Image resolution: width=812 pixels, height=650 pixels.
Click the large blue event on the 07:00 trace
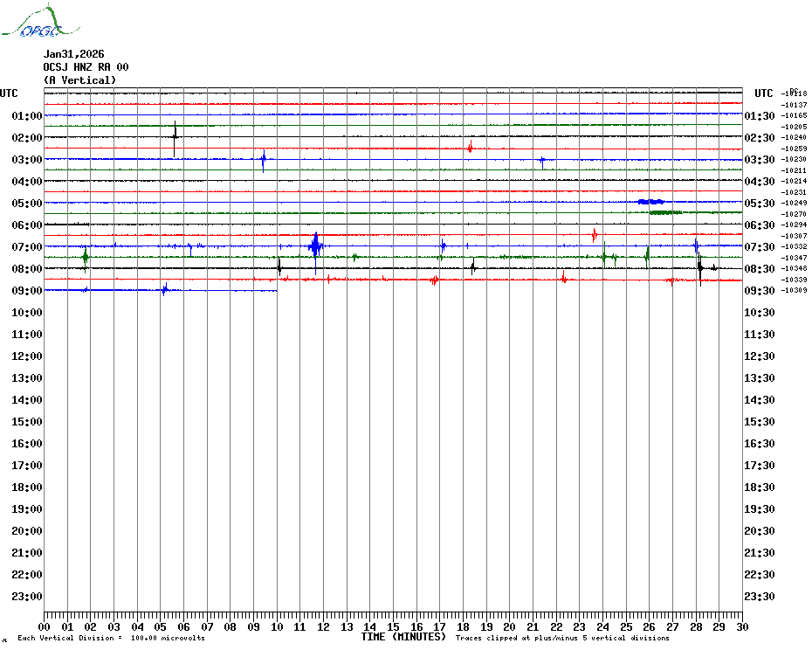point(315,245)
